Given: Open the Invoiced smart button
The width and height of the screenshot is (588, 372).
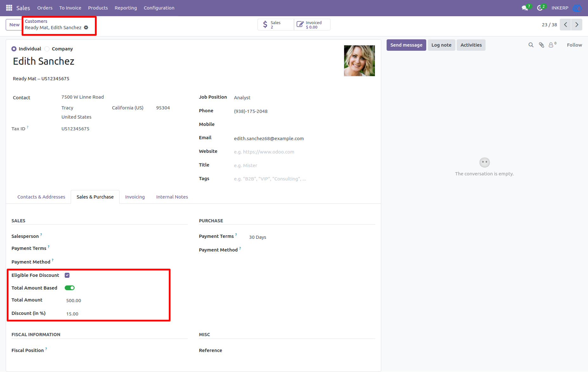Looking at the screenshot, I should tap(312, 25).
